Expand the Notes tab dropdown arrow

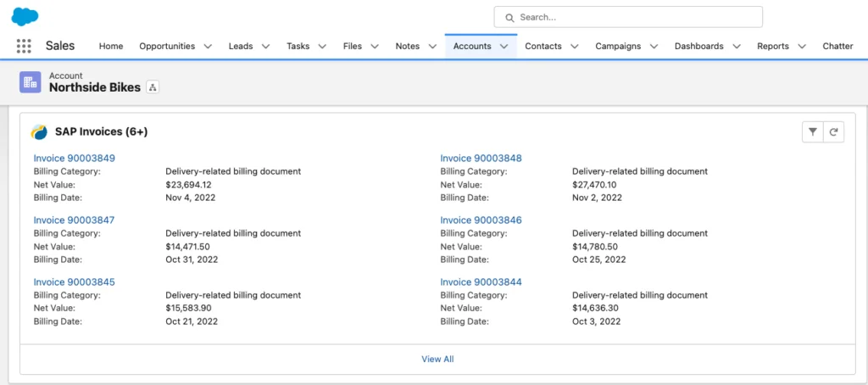point(433,47)
